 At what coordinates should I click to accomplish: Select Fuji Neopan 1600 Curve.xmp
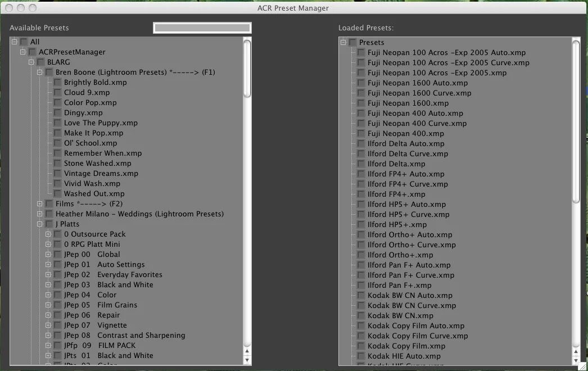pos(419,93)
